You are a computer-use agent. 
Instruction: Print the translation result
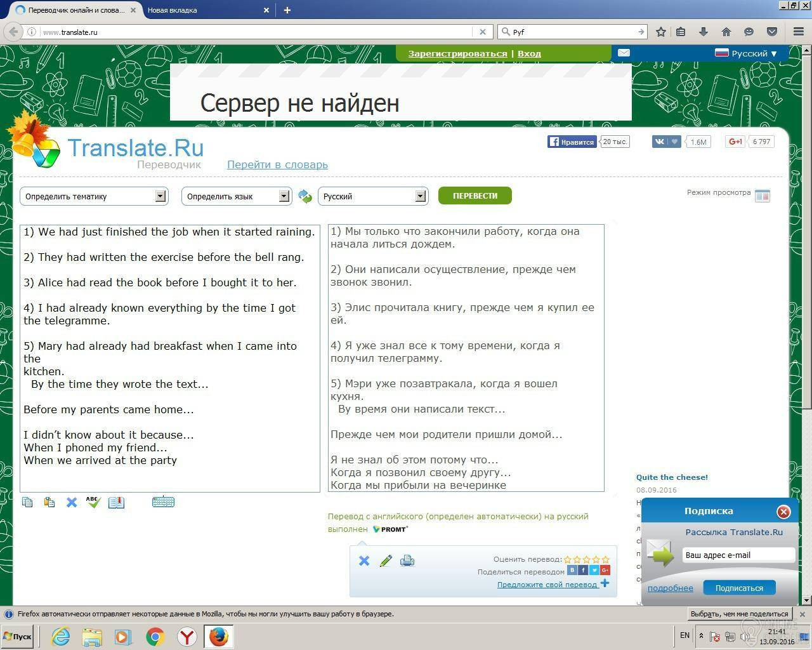click(407, 560)
